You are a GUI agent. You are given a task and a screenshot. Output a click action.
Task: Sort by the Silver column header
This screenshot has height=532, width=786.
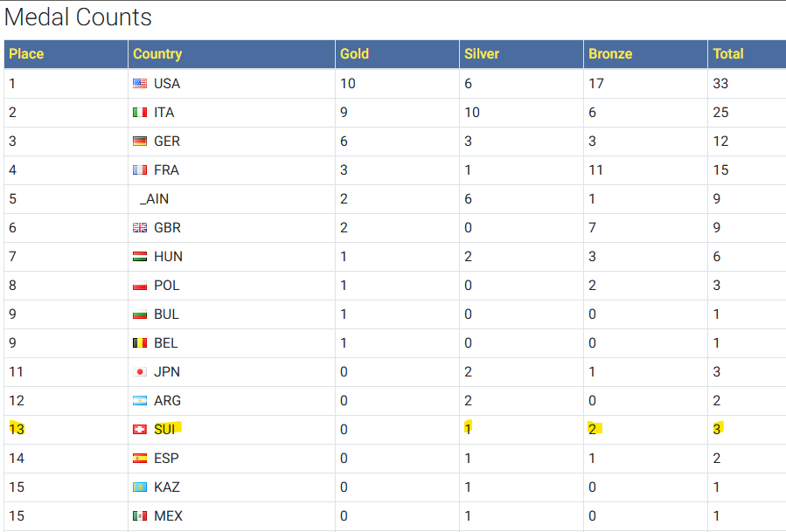click(x=482, y=54)
